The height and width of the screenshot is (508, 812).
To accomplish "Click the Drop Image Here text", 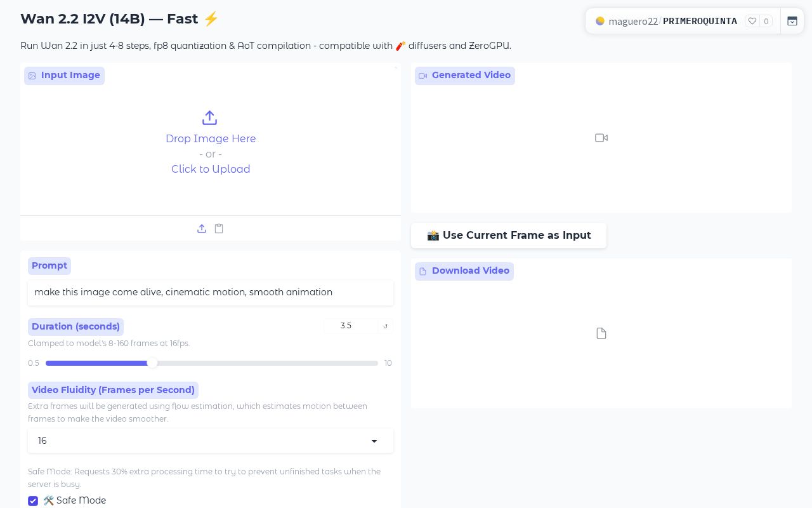I will pyautogui.click(x=211, y=138).
